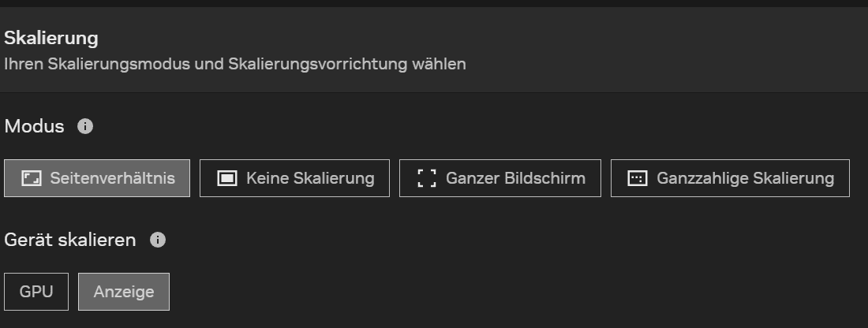The height and width of the screenshot is (328, 868).
Task: Click the Skalierung section heading
Action: coord(51,37)
